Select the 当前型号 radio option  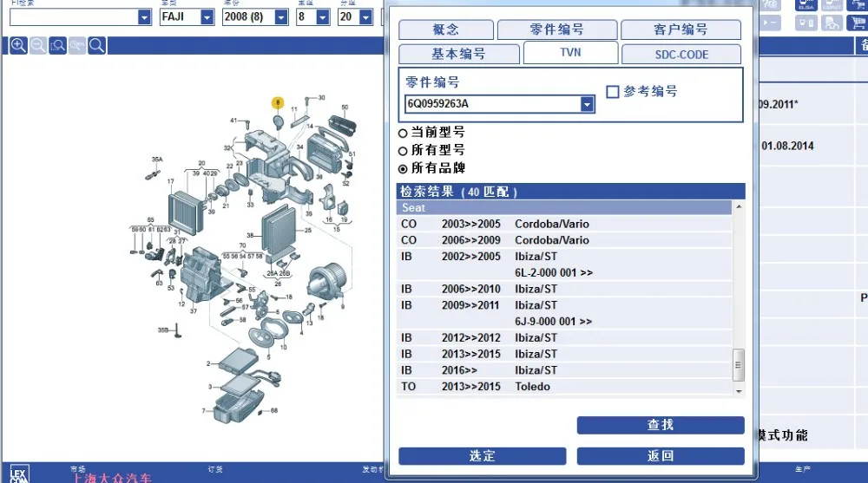[x=403, y=133]
